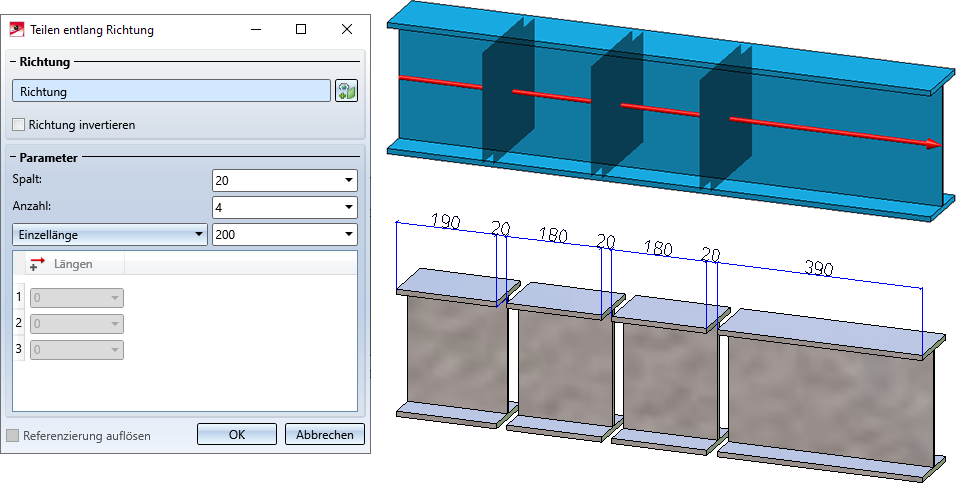Screen dimensions: 956x483
Task: Enable the Richtung invertieren checkbox
Action: pos(19,125)
